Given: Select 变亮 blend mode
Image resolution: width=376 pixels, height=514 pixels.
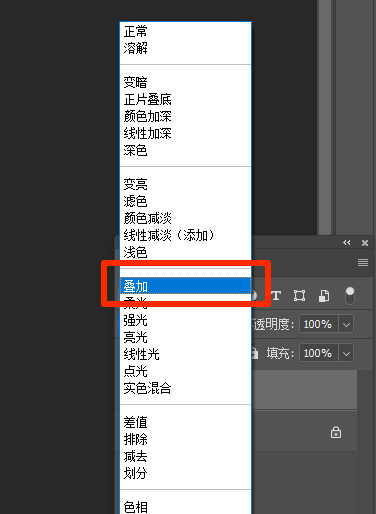Looking at the screenshot, I should (x=185, y=184).
